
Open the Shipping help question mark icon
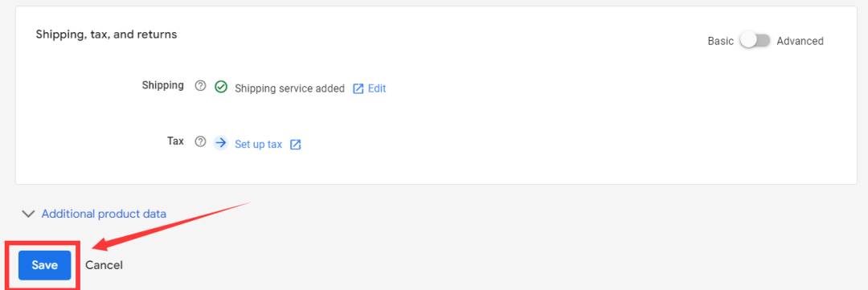tap(200, 86)
